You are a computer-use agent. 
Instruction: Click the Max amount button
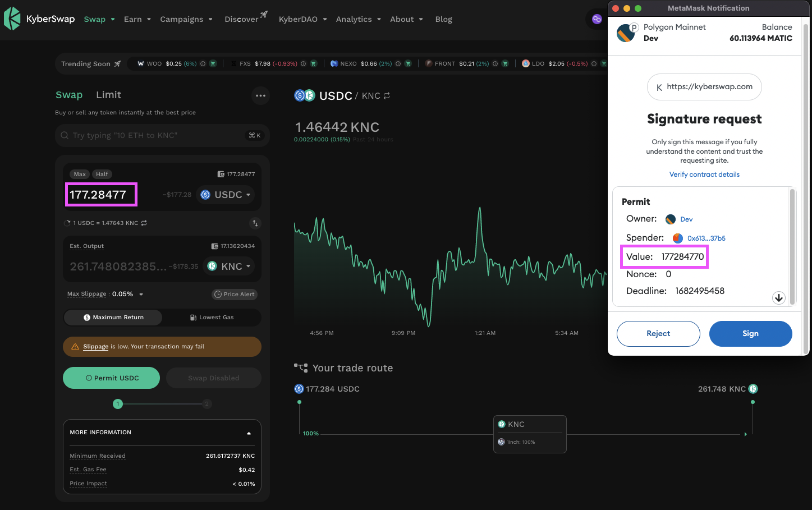point(80,174)
